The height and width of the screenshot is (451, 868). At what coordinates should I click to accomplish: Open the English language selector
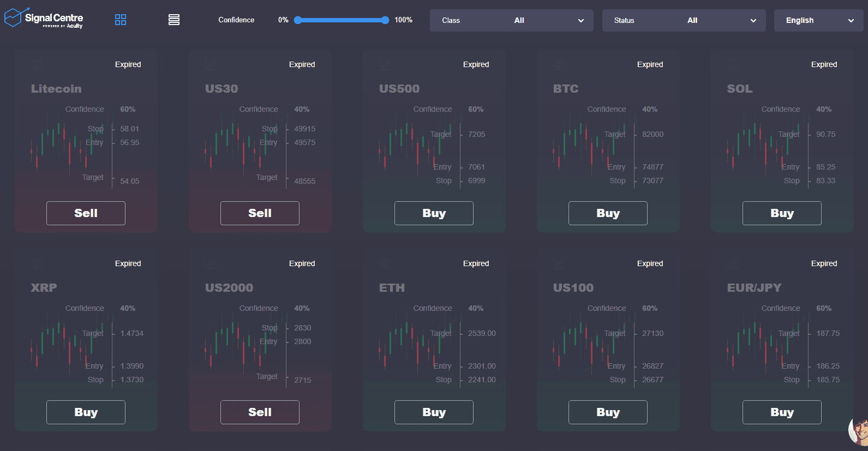pyautogui.click(x=818, y=21)
